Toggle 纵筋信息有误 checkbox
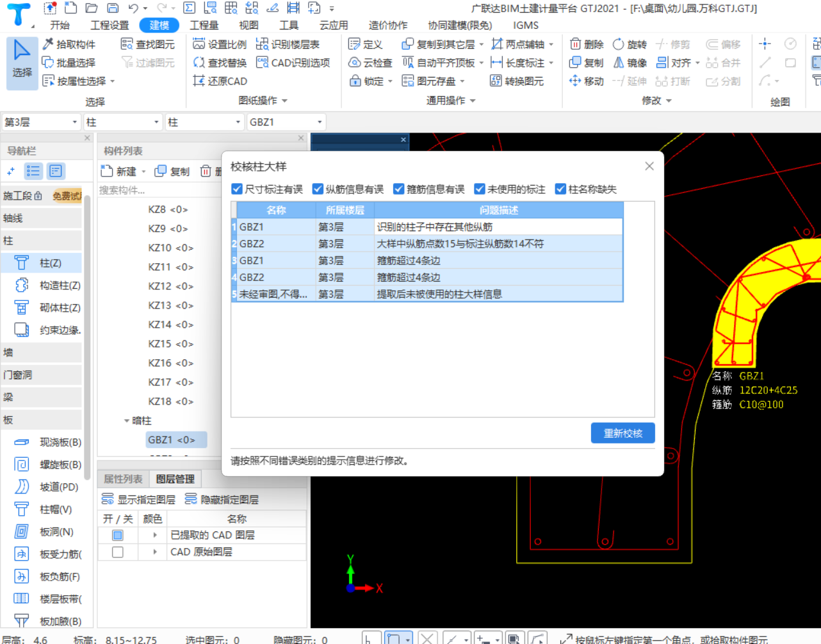This screenshot has height=644, width=821. pyautogui.click(x=318, y=189)
